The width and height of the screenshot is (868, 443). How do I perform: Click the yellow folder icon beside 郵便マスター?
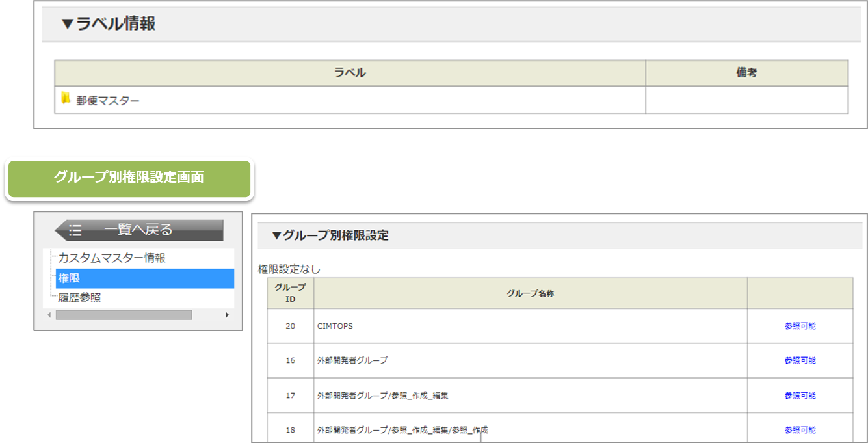[x=66, y=99]
